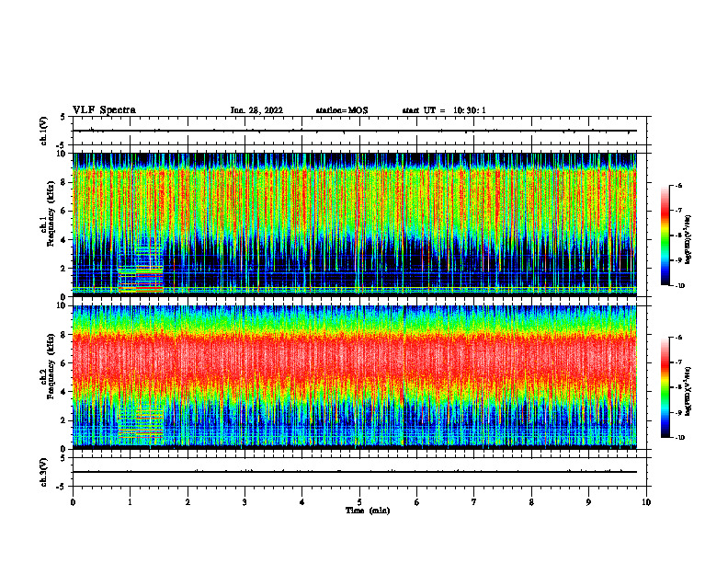The height and width of the screenshot is (563, 728).
Task: Click the ch.1 spectrogram color scale bar
Action: pos(665,236)
